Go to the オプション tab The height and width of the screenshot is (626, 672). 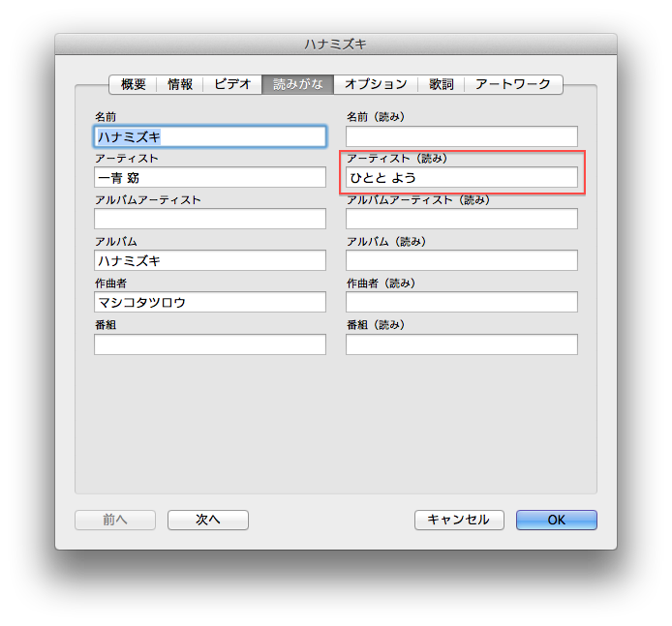376,84
